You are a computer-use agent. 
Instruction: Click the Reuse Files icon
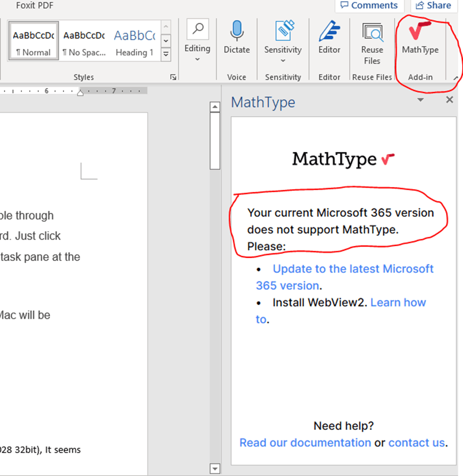click(x=372, y=33)
